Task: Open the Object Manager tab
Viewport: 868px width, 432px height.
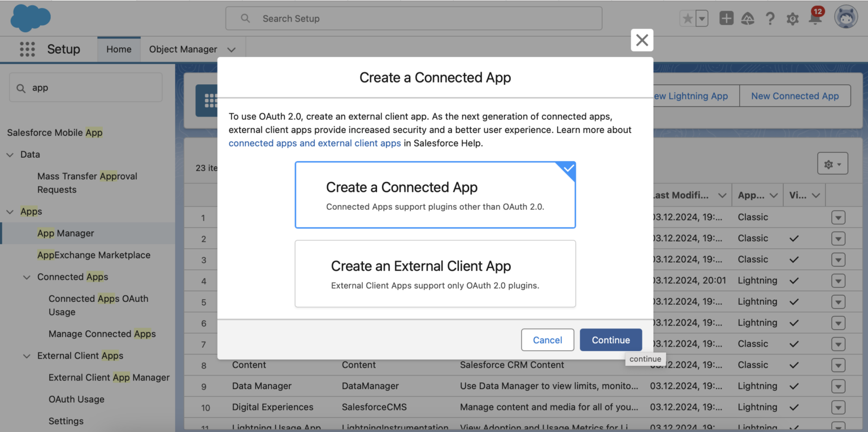Action: (183, 49)
